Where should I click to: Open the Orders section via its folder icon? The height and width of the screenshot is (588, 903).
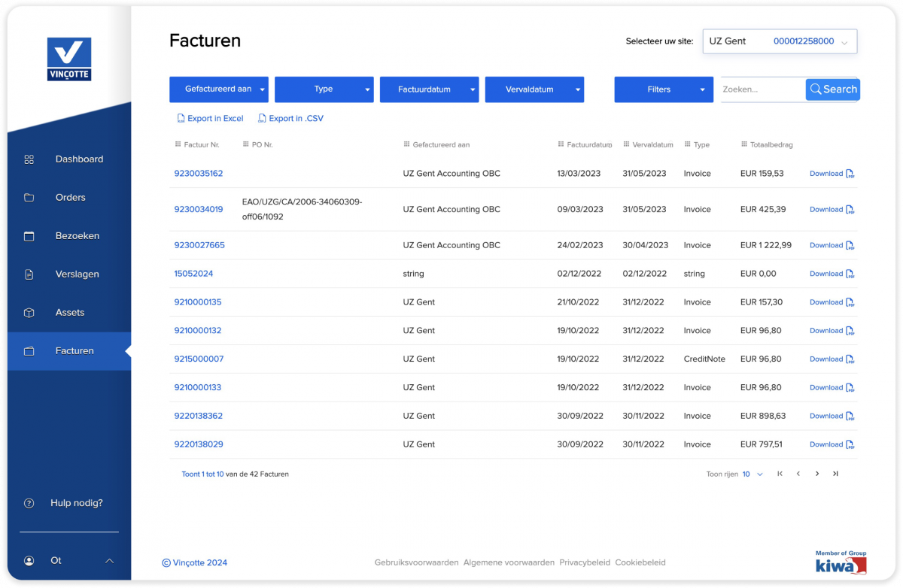pos(29,197)
